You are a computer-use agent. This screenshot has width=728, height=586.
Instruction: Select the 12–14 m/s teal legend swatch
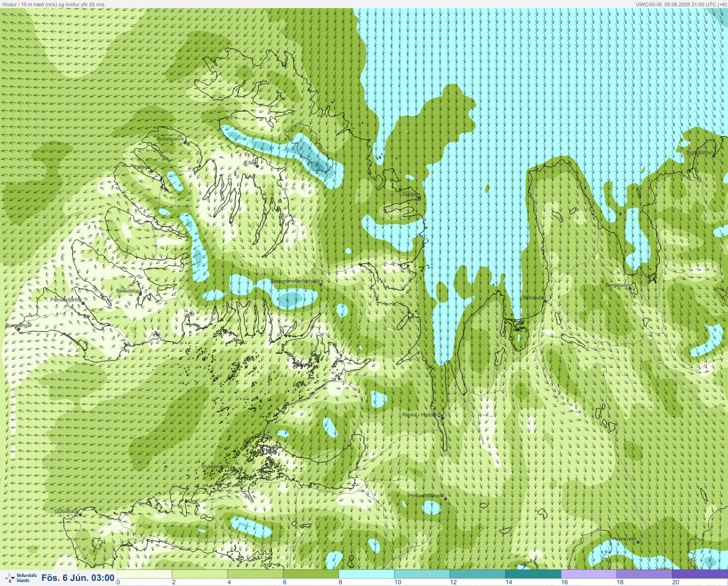478,574
